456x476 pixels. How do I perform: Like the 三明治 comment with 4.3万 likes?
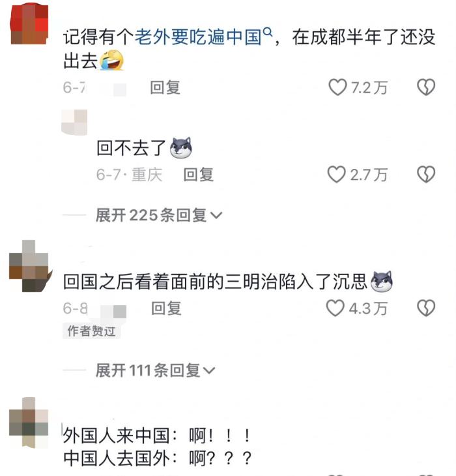pos(335,308)
